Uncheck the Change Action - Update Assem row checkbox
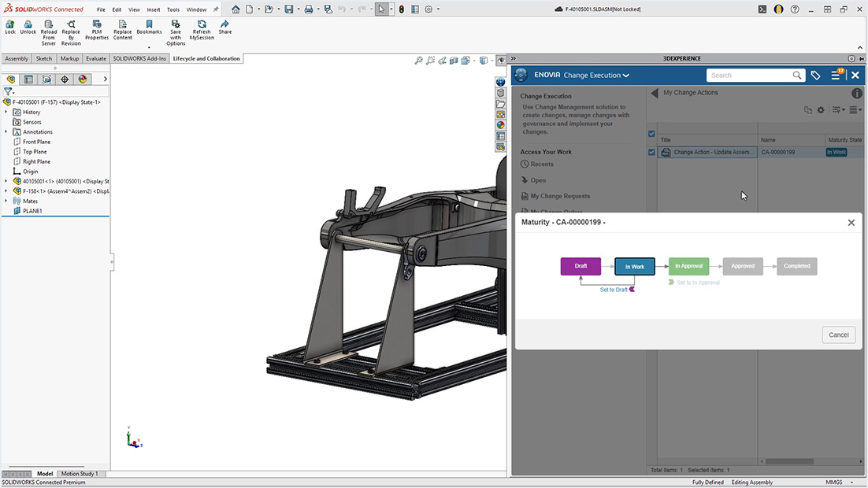This screenshot has width=868, height=488. pos(651,152)
